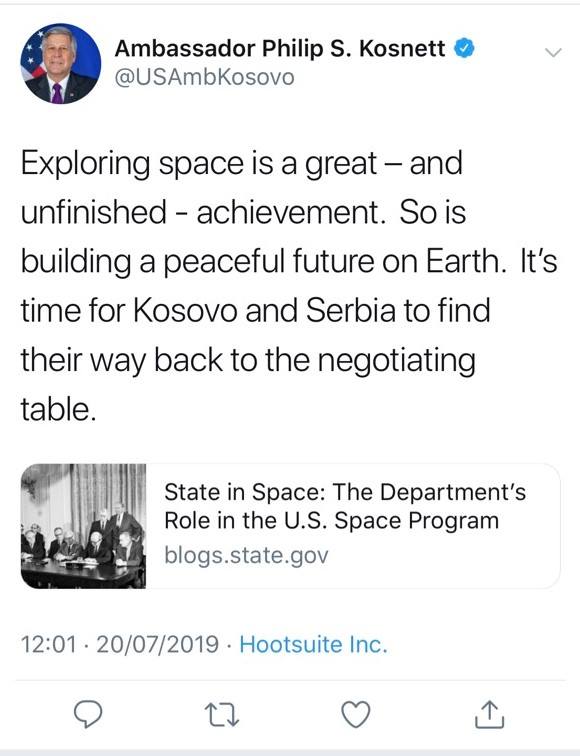Select the tweet body text about Kosovo
The height and width of the screenshot is (756, 580).
(x=289, y=286)
